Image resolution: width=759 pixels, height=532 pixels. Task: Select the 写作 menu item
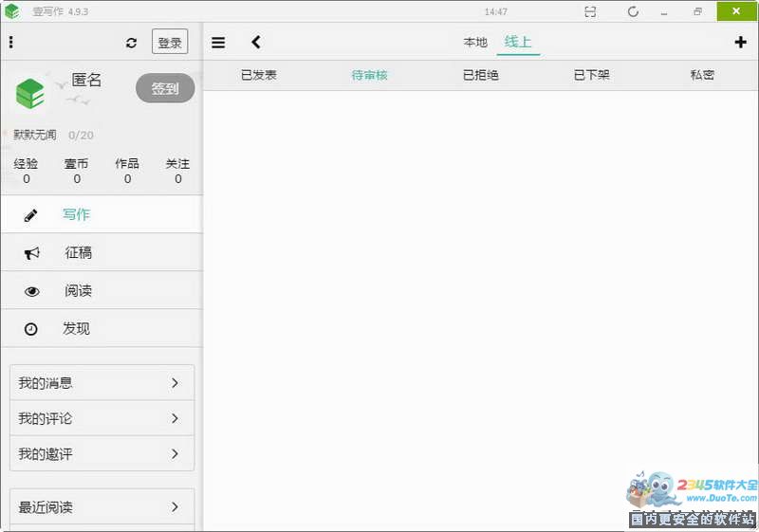[x=102, y=214]
